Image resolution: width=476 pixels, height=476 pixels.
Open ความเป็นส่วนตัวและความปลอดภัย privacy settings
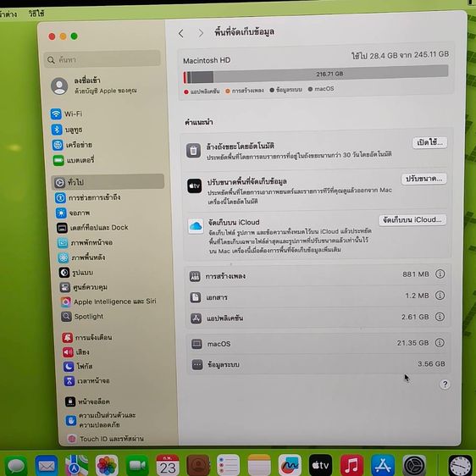tap(101, 420)
